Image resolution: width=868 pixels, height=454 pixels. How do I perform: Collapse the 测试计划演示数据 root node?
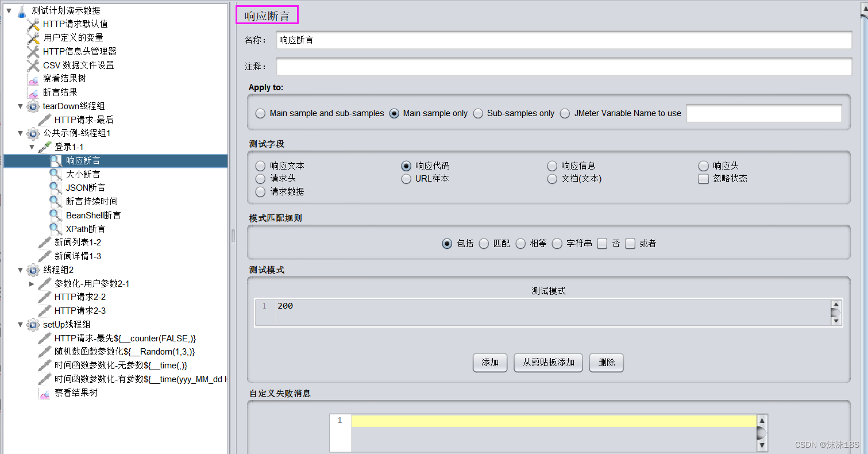[x=9, y=10]
